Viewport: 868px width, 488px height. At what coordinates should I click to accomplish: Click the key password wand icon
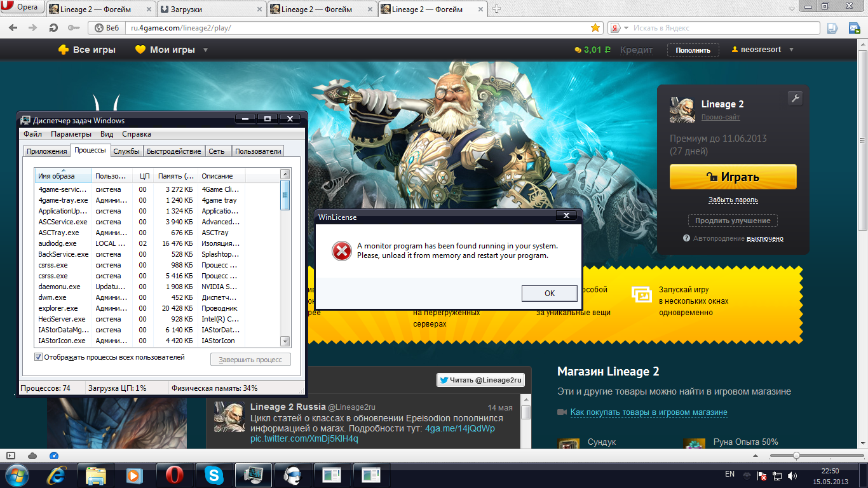tap(74, 28)
